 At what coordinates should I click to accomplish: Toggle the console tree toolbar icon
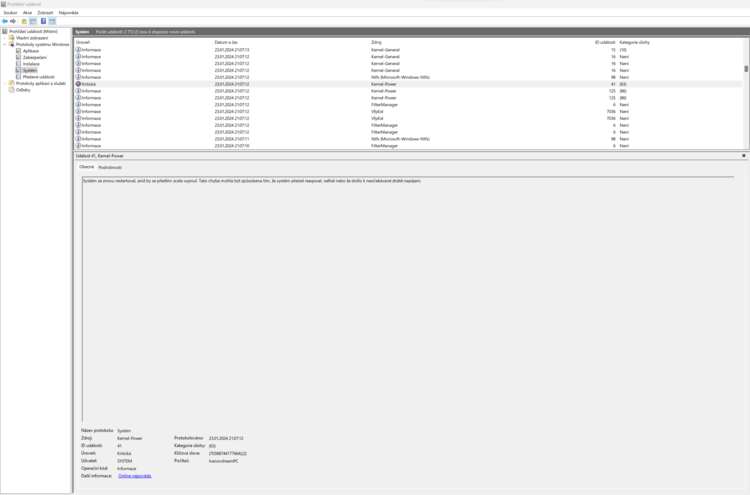click(x=33, y=21)
